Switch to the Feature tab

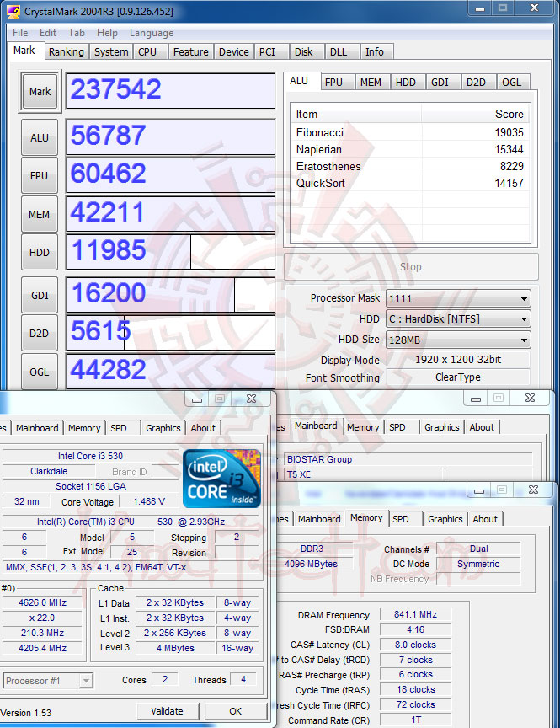pyautogui.click(x=190, y=51)
